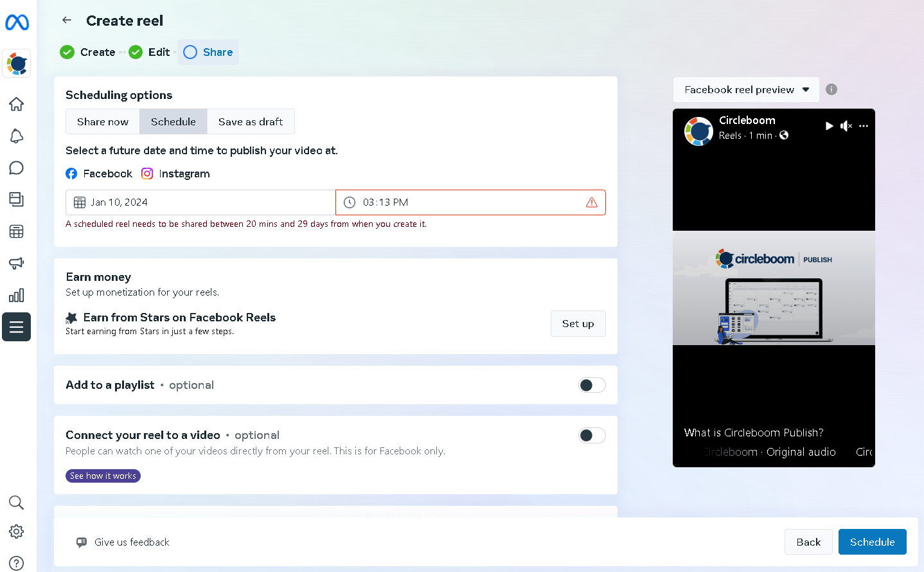Open the time picker showing 03:13 PM
The image size is (924, 572).
[470, 202]
